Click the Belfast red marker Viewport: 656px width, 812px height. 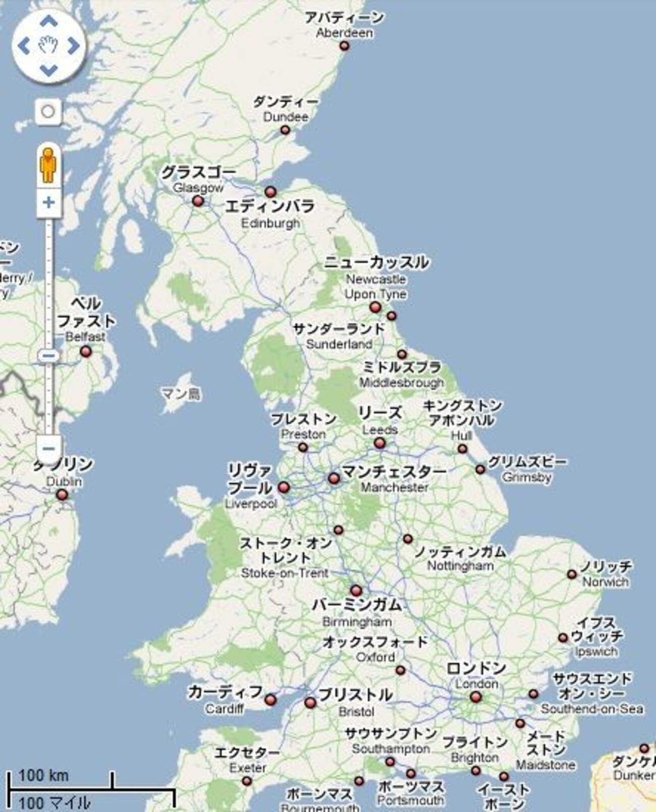(86, 351)
